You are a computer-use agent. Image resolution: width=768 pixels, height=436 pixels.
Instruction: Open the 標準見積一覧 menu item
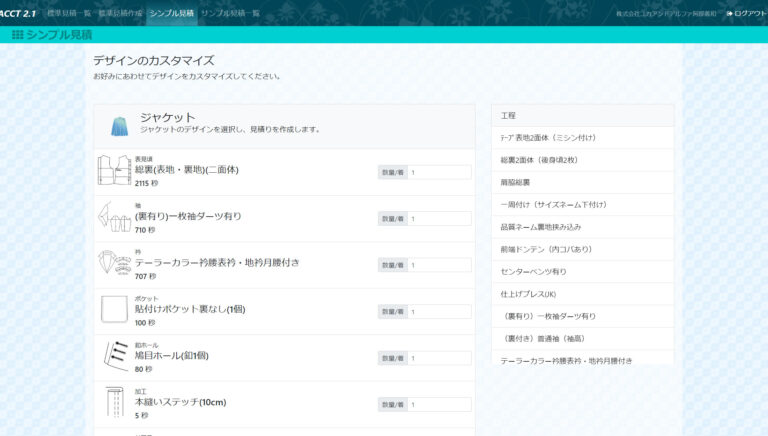tap(69, 13)
